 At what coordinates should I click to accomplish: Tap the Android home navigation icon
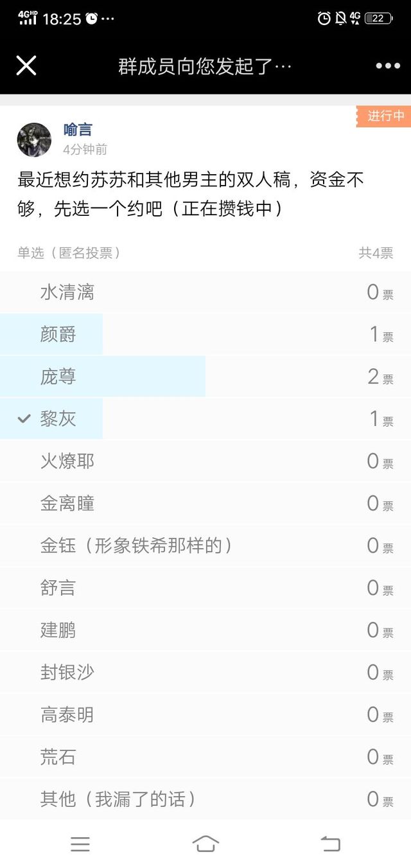pos(205,844)
